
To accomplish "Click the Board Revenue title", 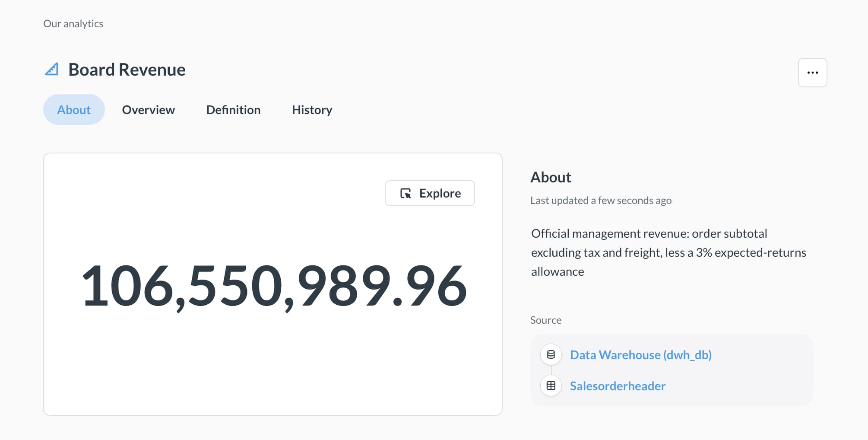I will point(127,70).
